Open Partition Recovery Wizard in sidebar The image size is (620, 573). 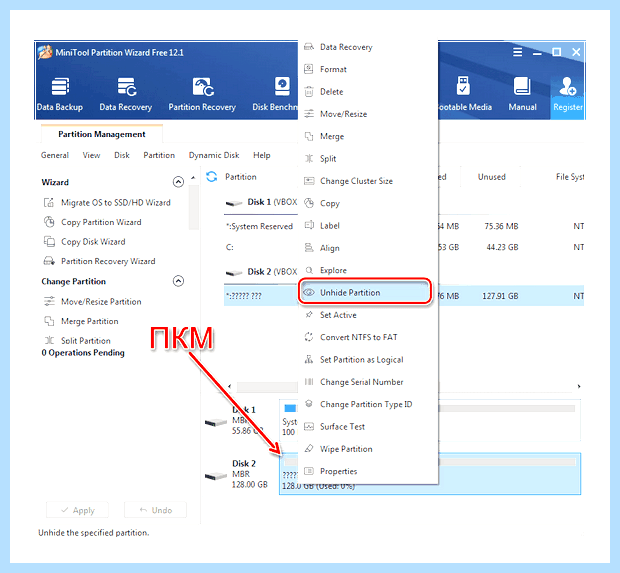[x=99, y=261]
